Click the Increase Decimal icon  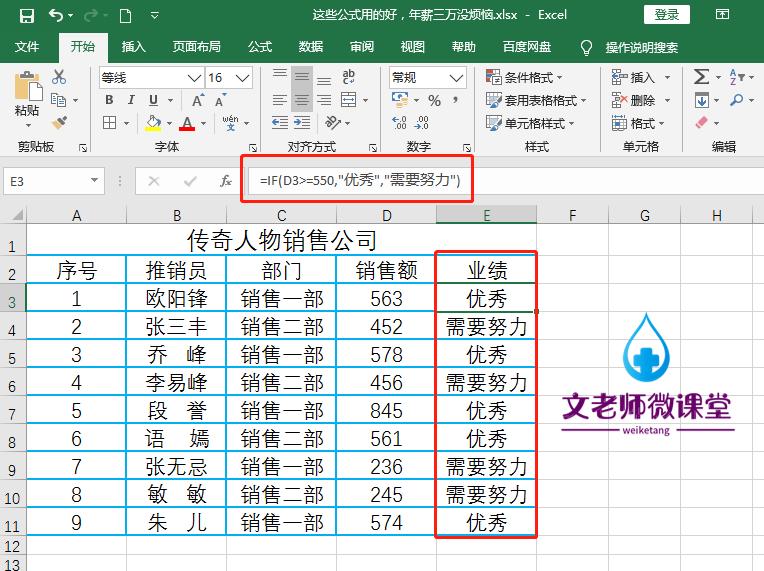[x=400, y=122]
